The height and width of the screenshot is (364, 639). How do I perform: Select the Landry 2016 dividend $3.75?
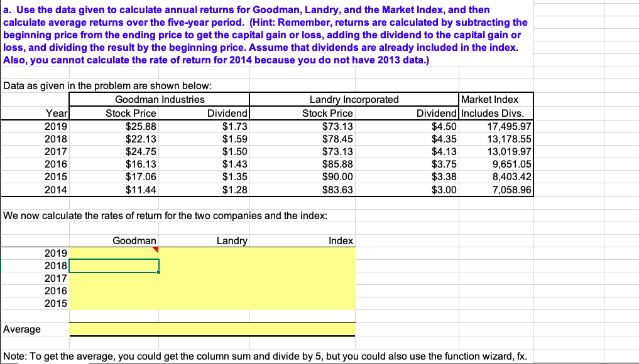coord(444,164)
